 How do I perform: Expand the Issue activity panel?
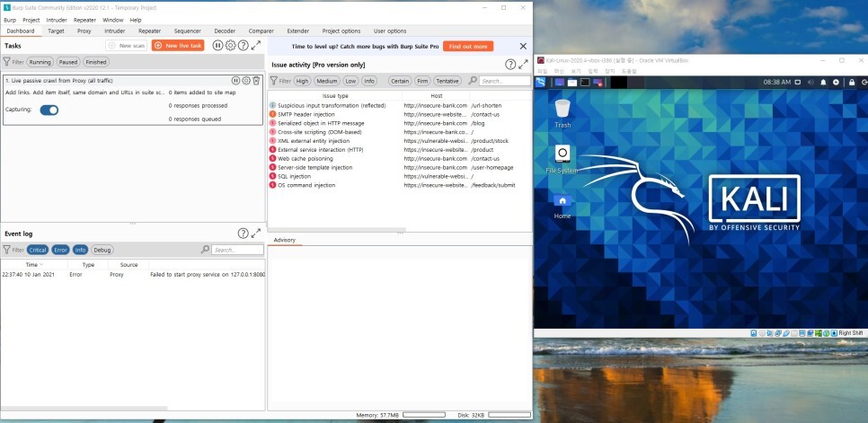click(523, 65)
